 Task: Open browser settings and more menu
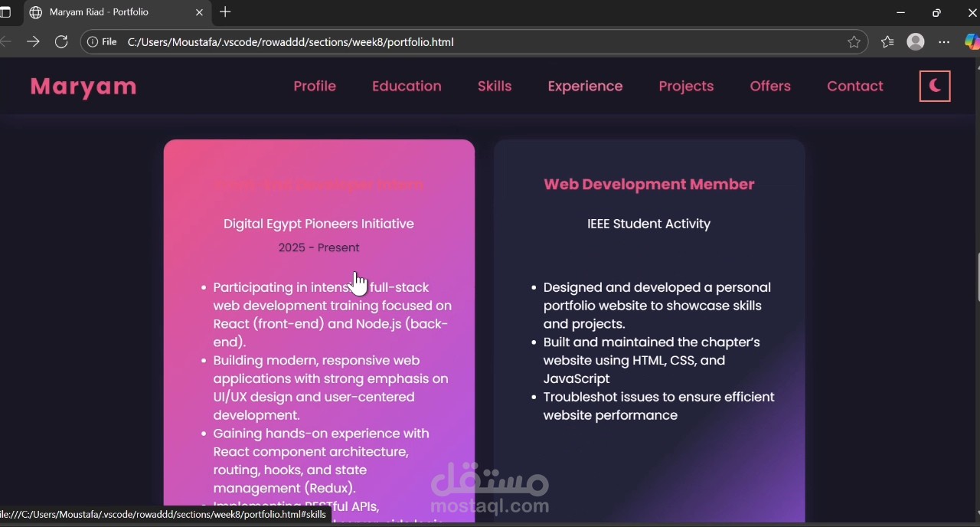point(944,42)
